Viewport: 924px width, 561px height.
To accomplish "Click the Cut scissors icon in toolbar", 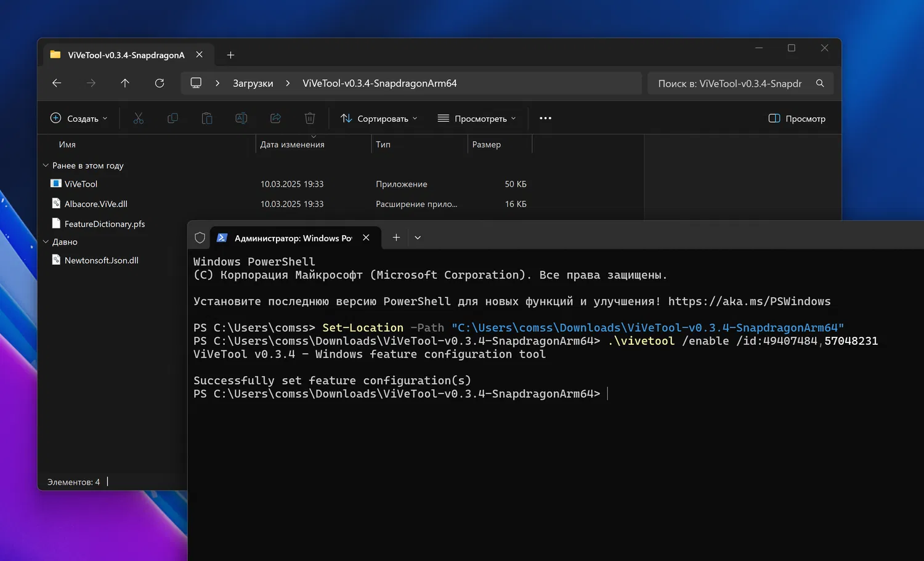I will pos(139,118).
